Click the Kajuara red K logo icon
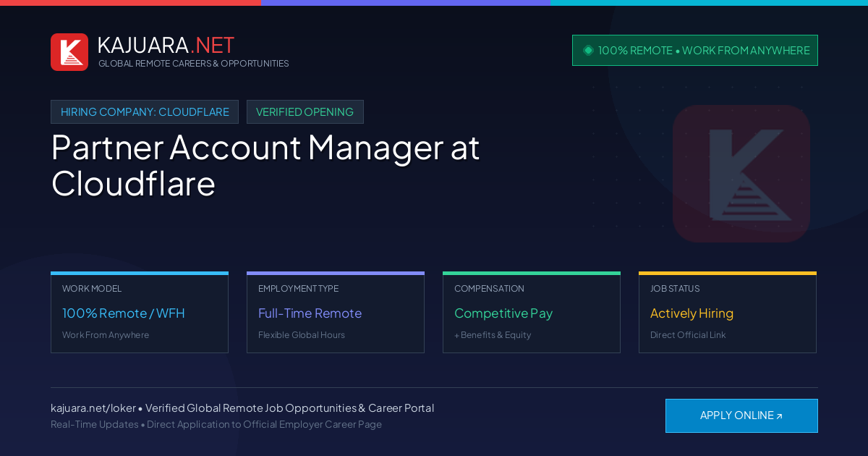Viewport: 868px width, 456px height. coord(69,52)
